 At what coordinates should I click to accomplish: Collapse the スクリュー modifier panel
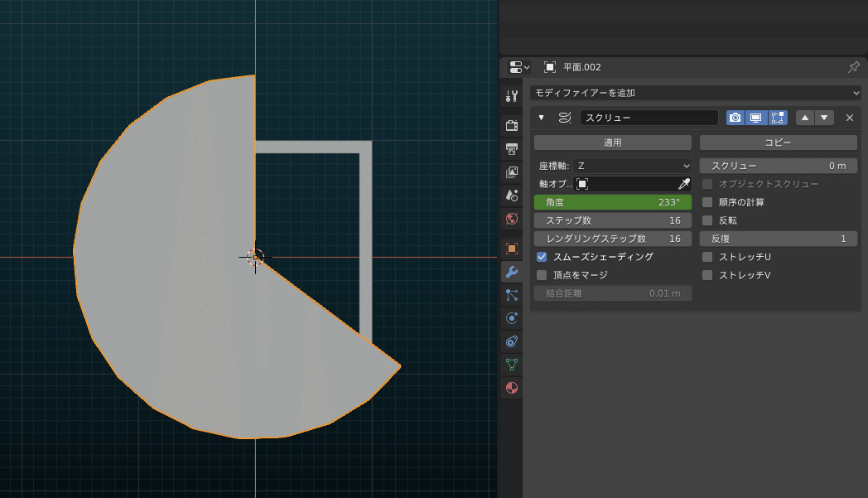pyautogui.click(x=541, y=118)
